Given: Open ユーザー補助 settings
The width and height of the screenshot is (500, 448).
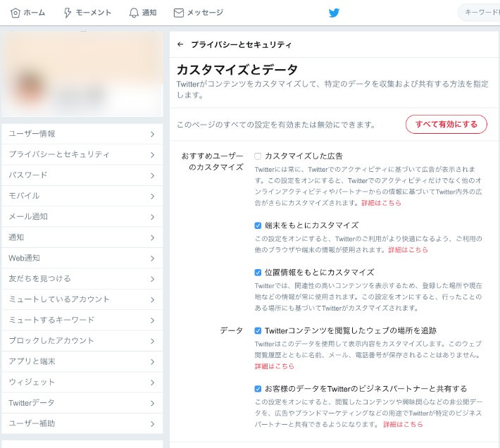Looking at the screenshot, I should click(x=82, y=424).
